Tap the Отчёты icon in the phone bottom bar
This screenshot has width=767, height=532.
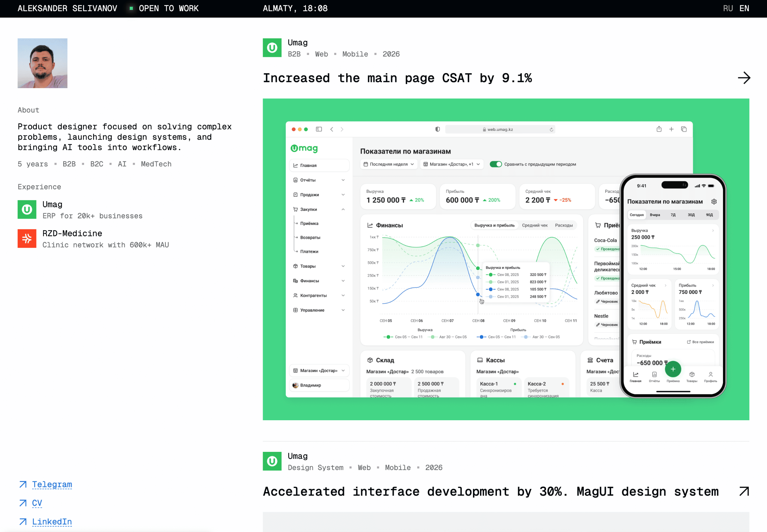point(654,377)
